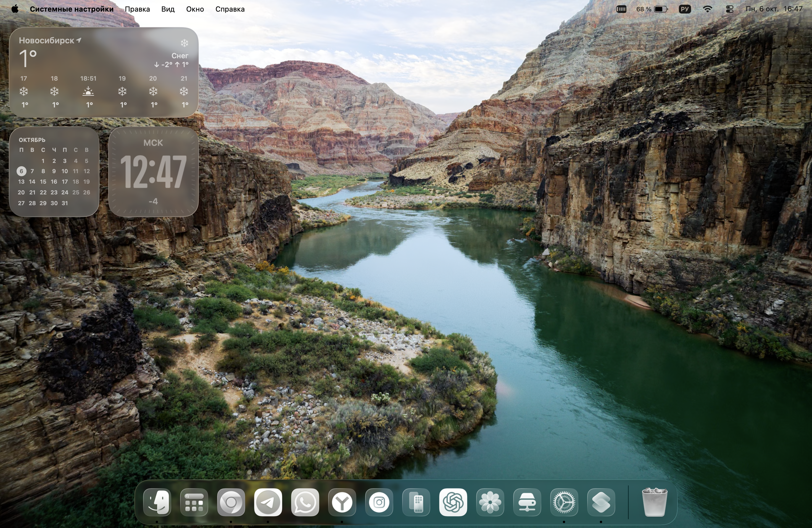This screenshot has height=528, width=812.
Task: Open System Settings gear in the Dock
Action: click(564, 502)
